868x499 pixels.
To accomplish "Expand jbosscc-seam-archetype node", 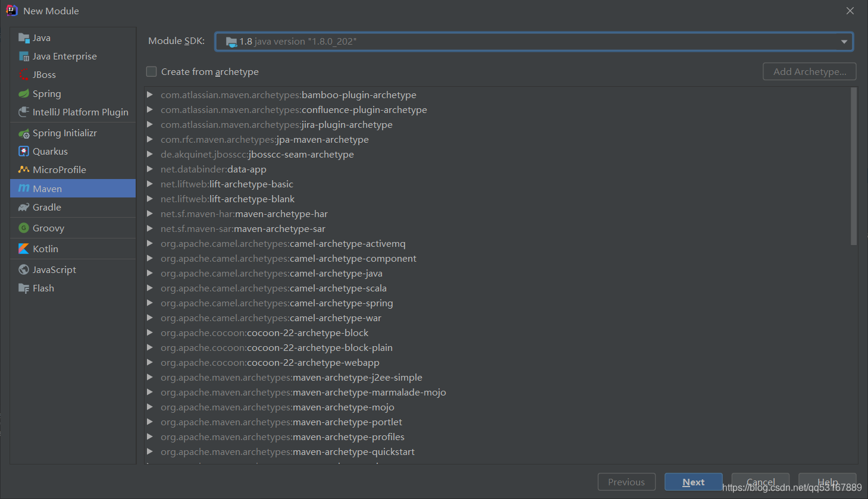I will [150, 155].
